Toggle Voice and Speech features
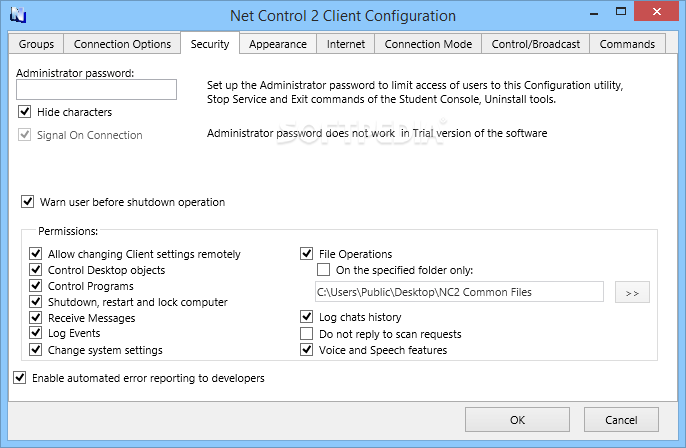Viewport: 686px width, 448px height. point(307,350)
